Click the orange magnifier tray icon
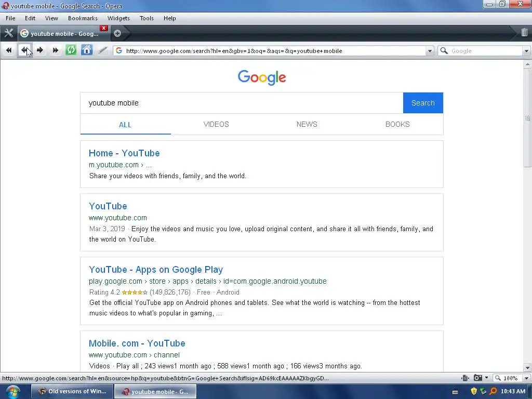 point(493,392)
